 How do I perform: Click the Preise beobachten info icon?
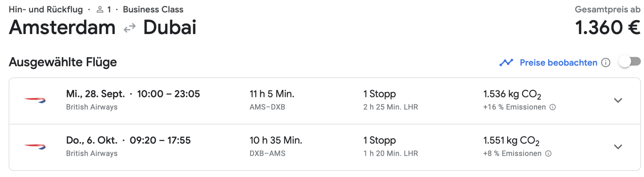[x=606, y=63]
